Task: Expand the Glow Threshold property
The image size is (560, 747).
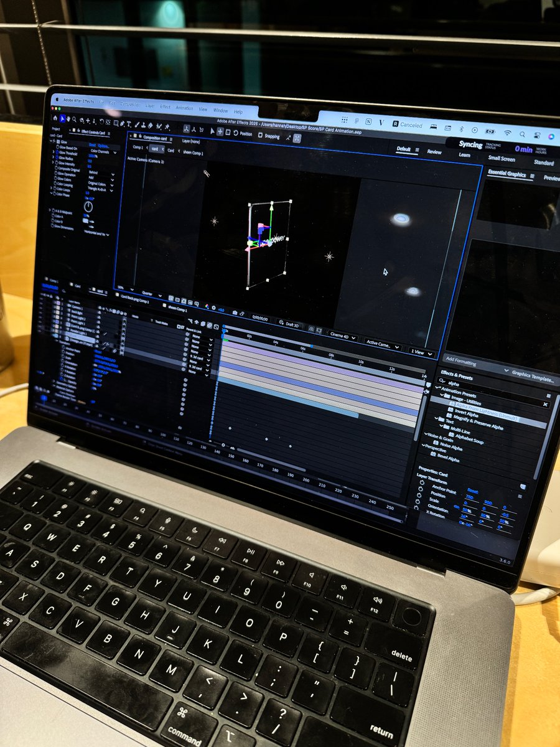Action: coord(54,152)
